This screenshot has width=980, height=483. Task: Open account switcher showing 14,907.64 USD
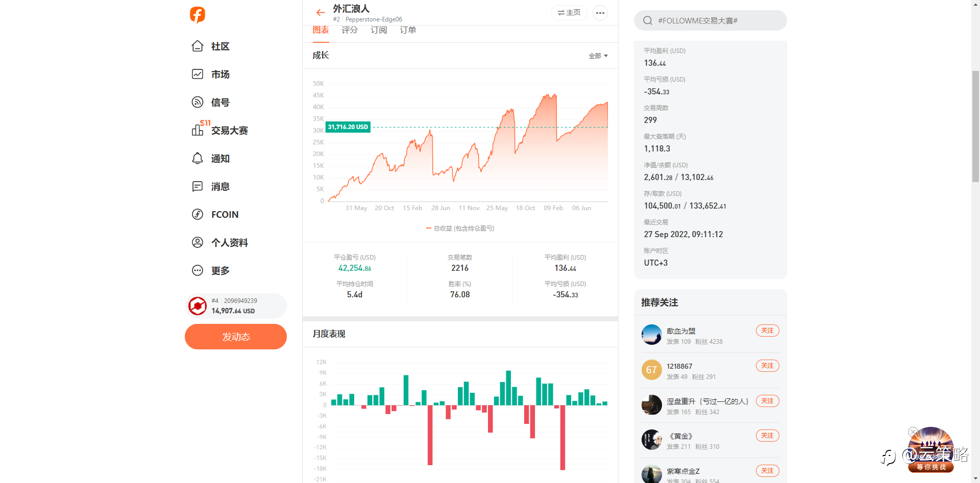pyautogui.click(x=236, y=306)
